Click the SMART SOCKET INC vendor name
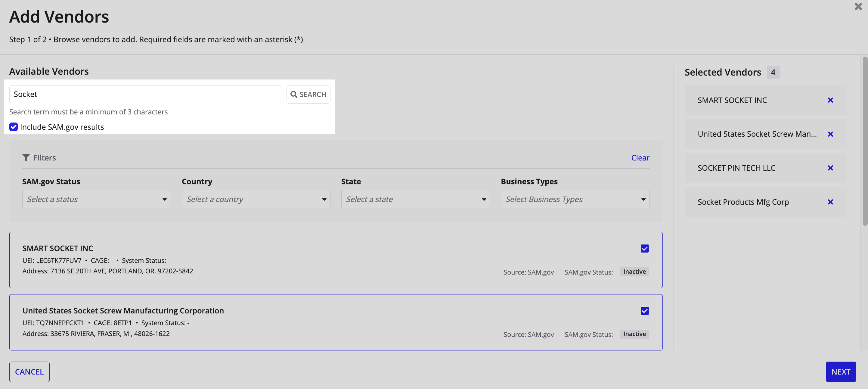This screenshot has width=868, height=389. click(57, 248)
